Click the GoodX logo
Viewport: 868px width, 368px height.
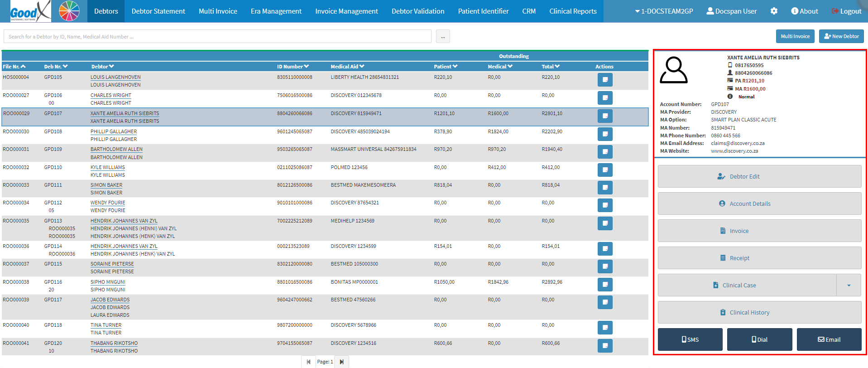coord(30,11)
